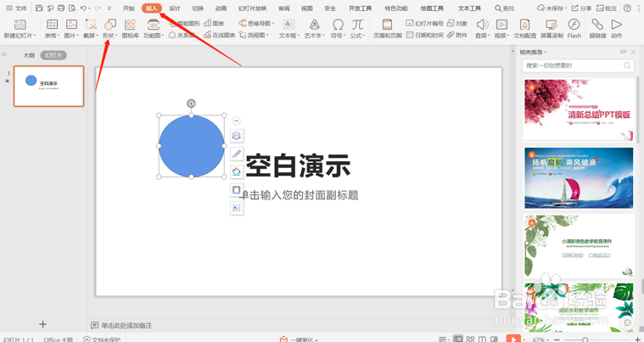Click the 分享 share button

click(x=581, y=8)
